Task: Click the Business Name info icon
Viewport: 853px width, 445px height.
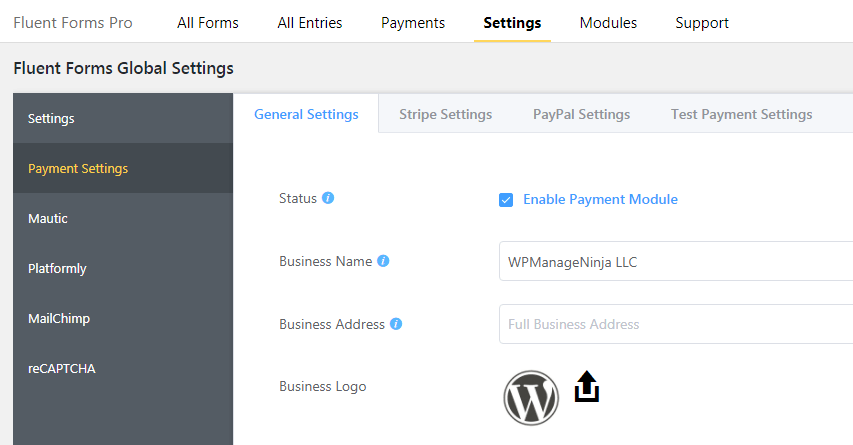Action: pos(383,261)
